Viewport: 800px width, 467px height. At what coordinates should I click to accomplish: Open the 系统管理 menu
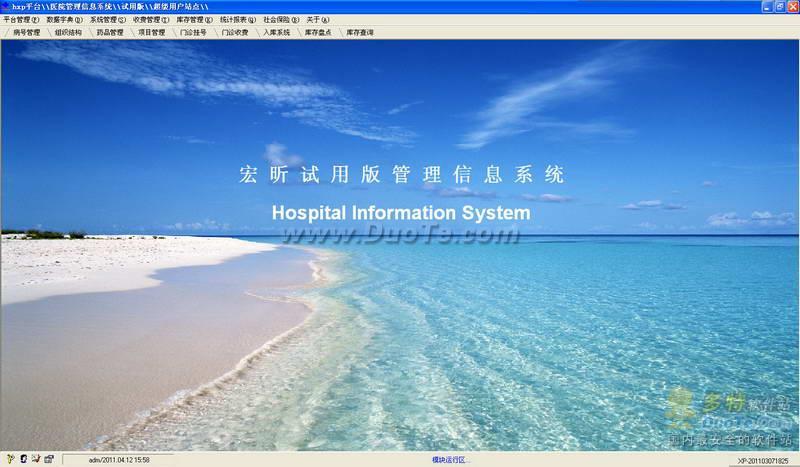pos(108,19)
